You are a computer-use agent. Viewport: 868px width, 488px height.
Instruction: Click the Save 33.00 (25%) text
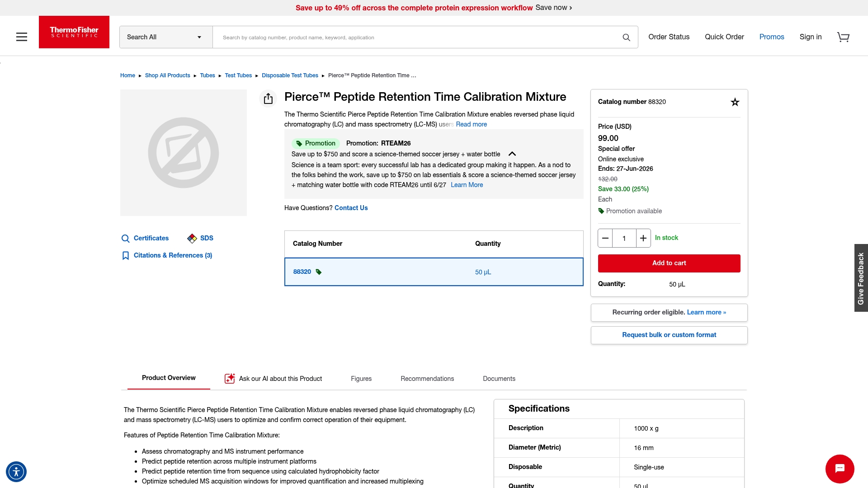[x=623, y=189]
